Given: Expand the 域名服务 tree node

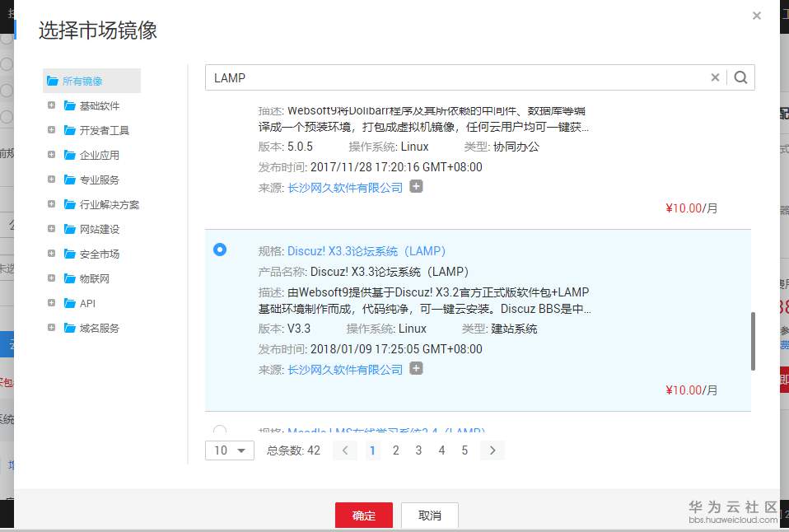Looking at the screenshot, I should [51, 327].
